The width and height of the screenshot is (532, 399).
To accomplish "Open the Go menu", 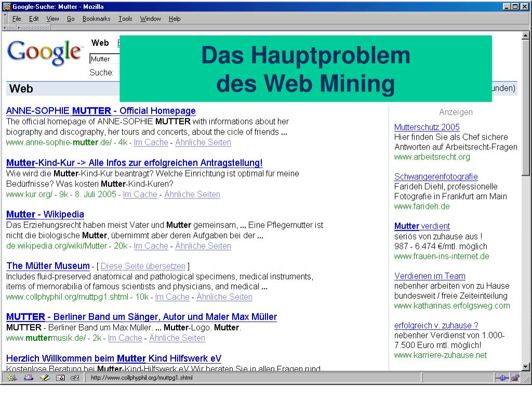I will [x=71, y=19].
